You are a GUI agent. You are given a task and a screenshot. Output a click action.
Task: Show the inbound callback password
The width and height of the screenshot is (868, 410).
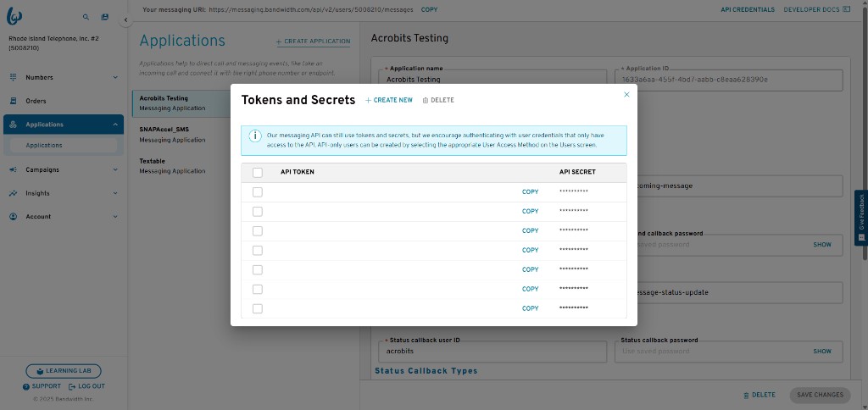click(822, 245)
